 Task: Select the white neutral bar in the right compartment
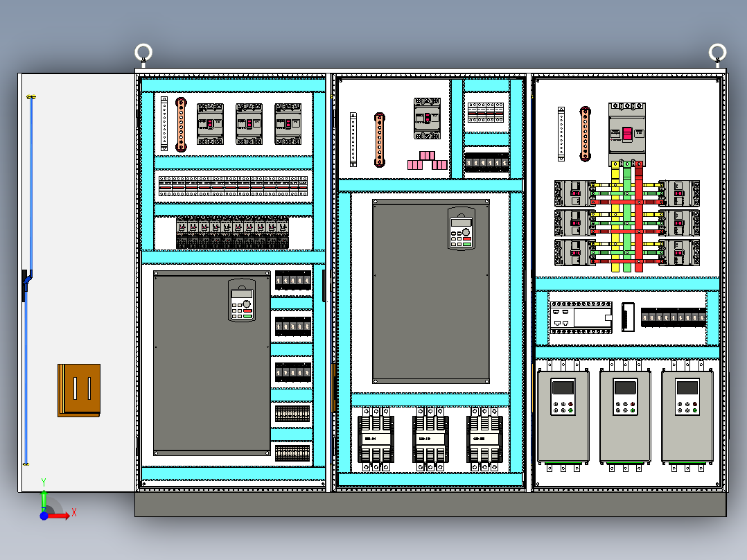[x=561, y=134]
